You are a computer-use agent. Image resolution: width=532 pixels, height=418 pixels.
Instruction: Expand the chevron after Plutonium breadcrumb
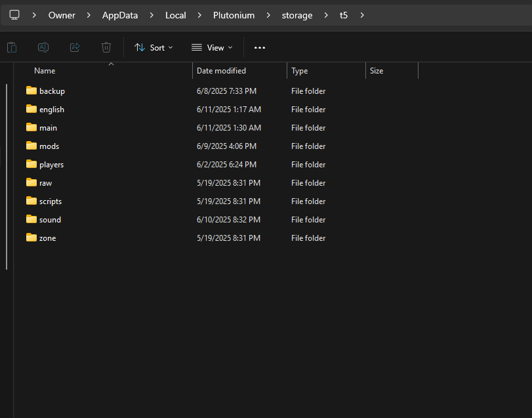coord(268,15)
